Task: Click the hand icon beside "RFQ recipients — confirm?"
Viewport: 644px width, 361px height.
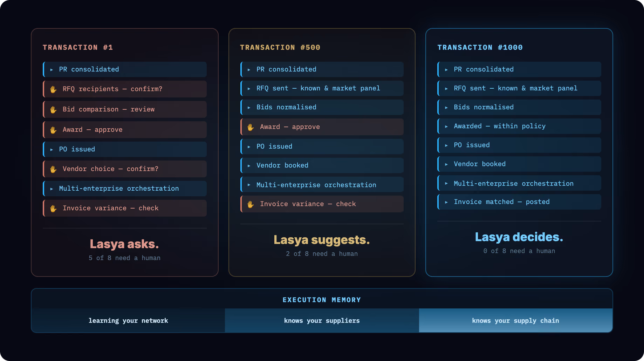Action: tap(53, 89)
